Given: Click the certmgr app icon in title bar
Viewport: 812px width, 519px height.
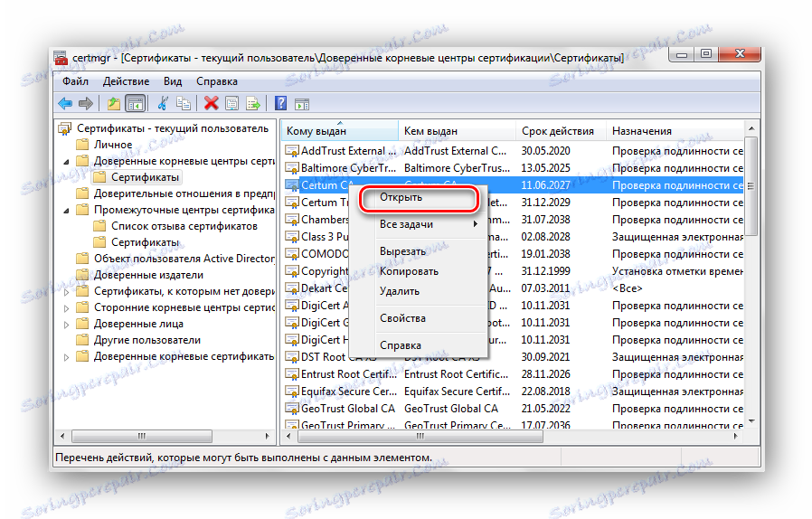Looking at the screenshot, I should (x=61, y=58).
